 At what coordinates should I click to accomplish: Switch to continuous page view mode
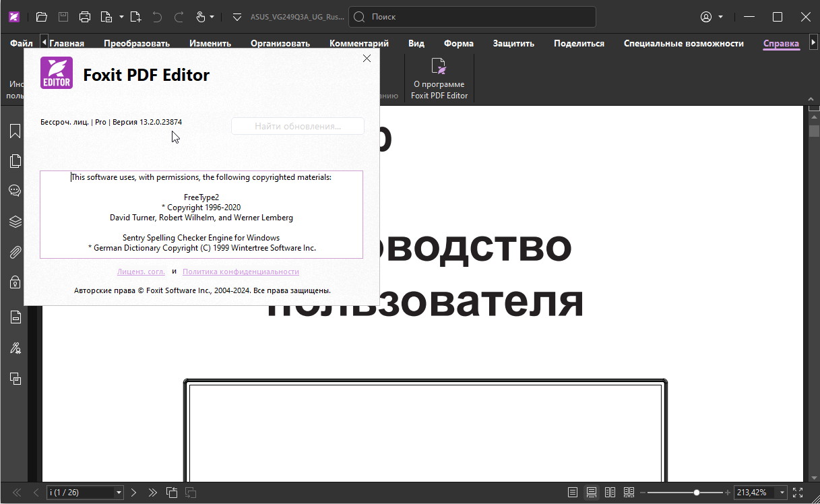(x=592, y=493)
